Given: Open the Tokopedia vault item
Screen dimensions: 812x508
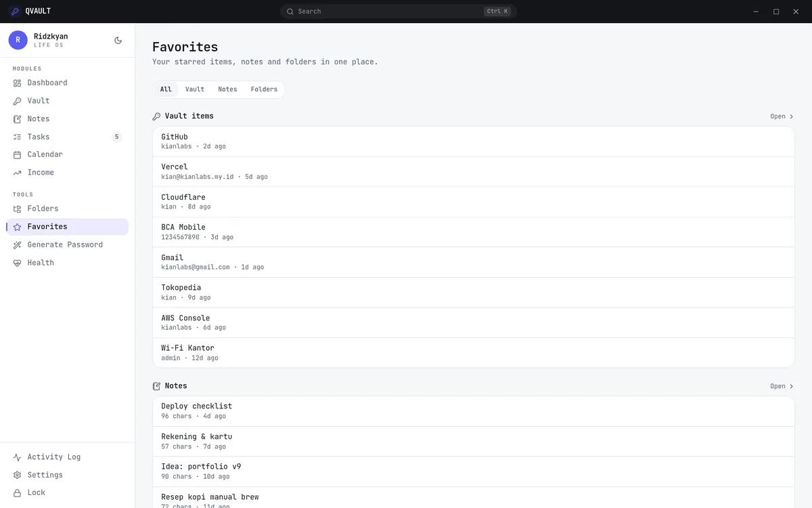Looking at the screenshot, I should [x=474, y=293].
